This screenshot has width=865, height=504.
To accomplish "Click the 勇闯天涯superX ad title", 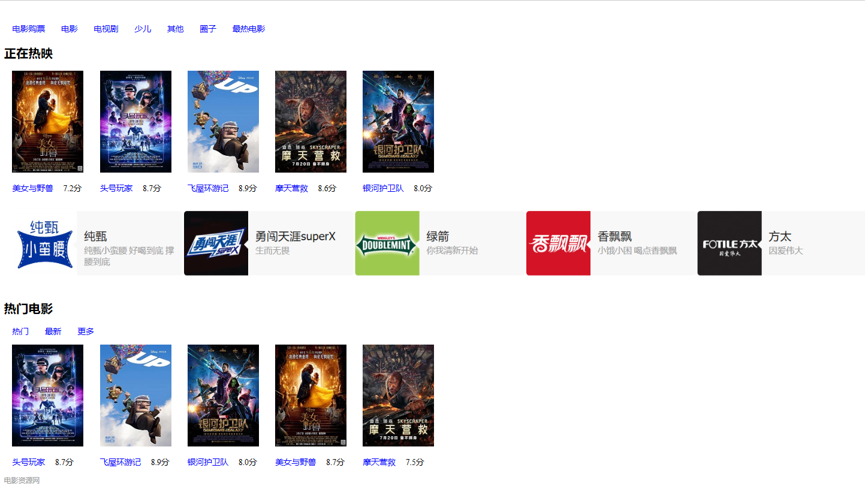I will click(x=296, y=237).
